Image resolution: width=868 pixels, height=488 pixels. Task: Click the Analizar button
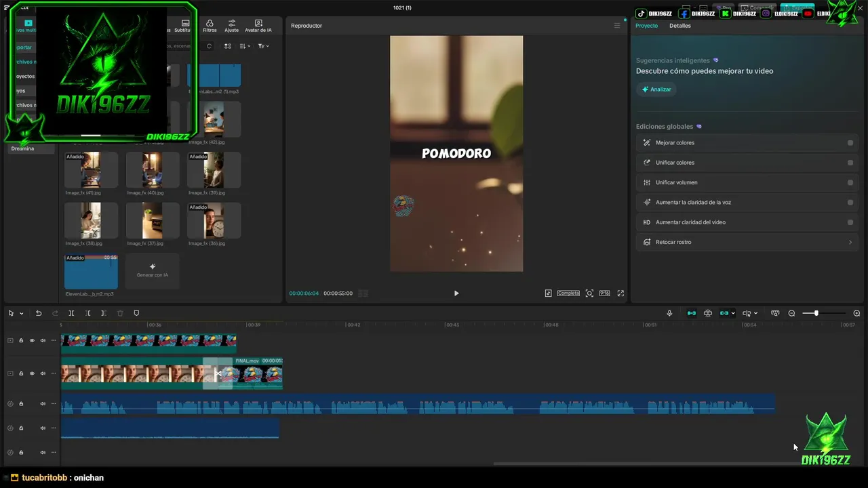(656, 89)
